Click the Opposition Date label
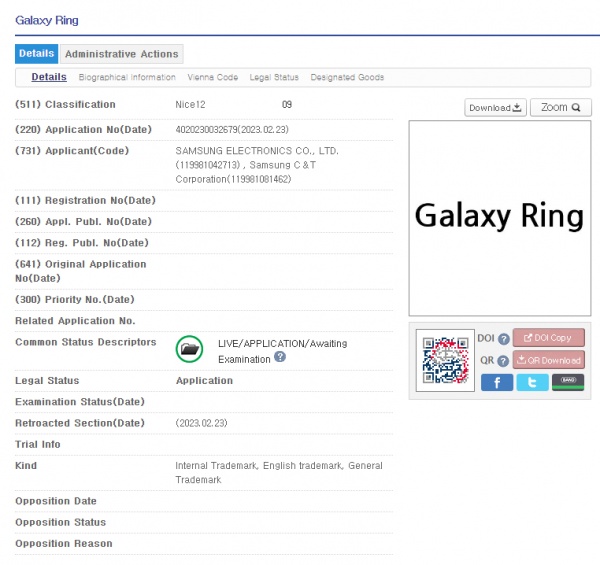The width and height of the screenshot is (600, 565). pos(56,501)
